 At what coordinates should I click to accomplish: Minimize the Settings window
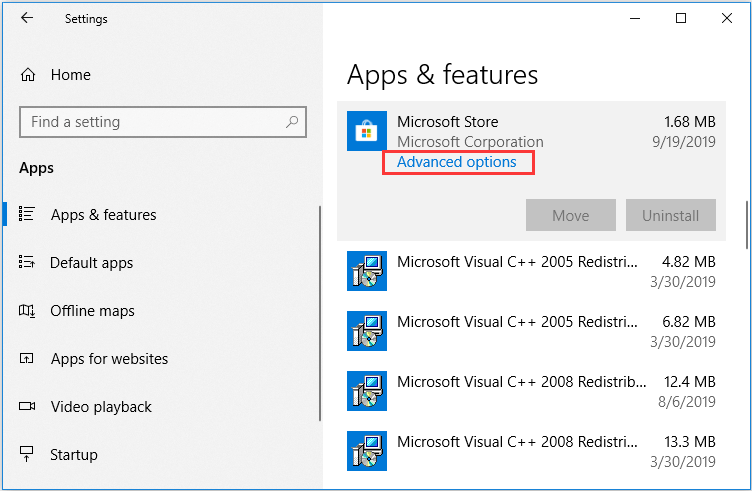click(x=635, y=18)
